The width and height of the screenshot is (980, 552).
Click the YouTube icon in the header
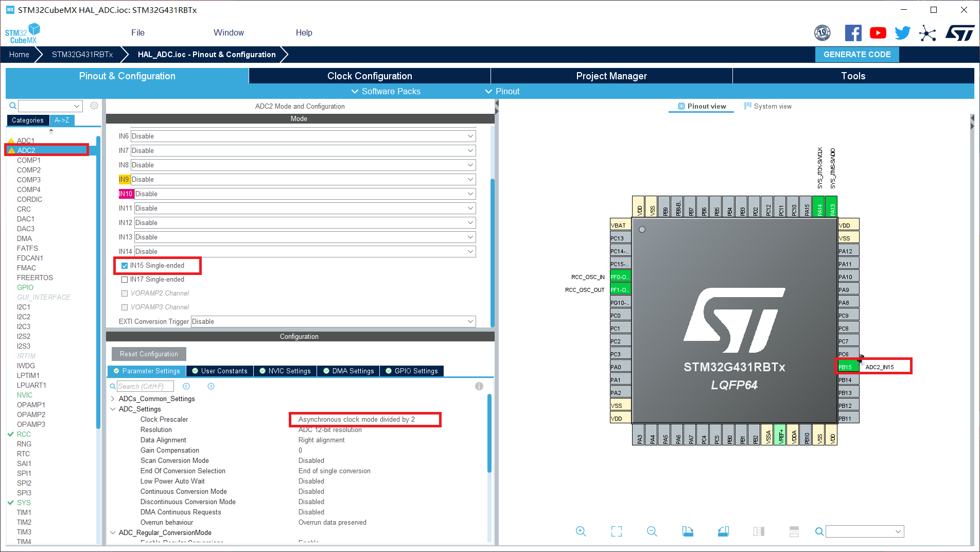[x=878, y=32]
